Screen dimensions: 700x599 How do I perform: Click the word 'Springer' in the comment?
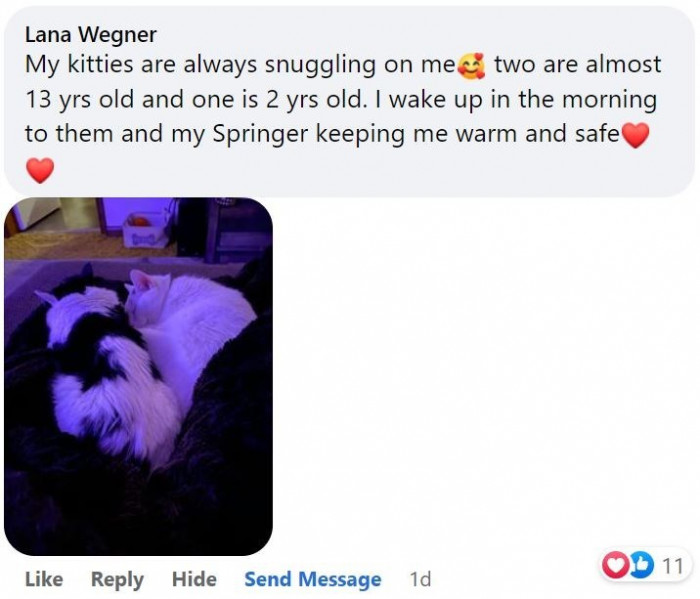260,134
